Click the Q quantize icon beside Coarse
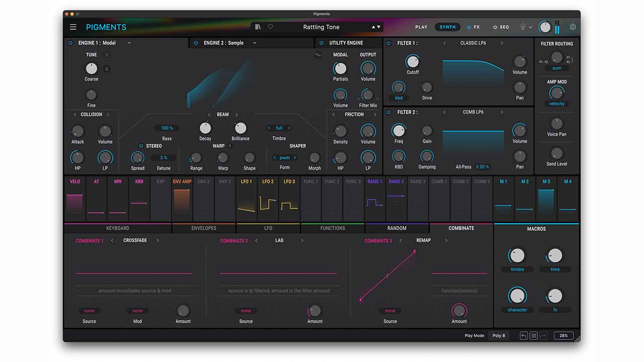This screenshot has width=644, height=362. tap(106, 69)
